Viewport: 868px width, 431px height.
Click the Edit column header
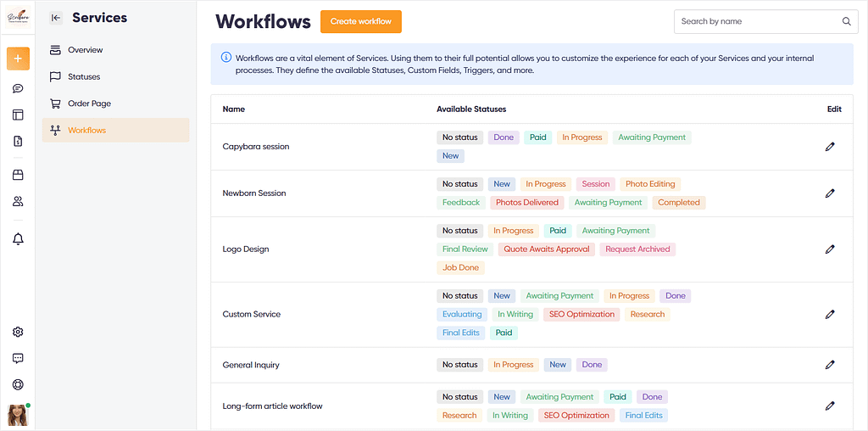coord(834,109)
